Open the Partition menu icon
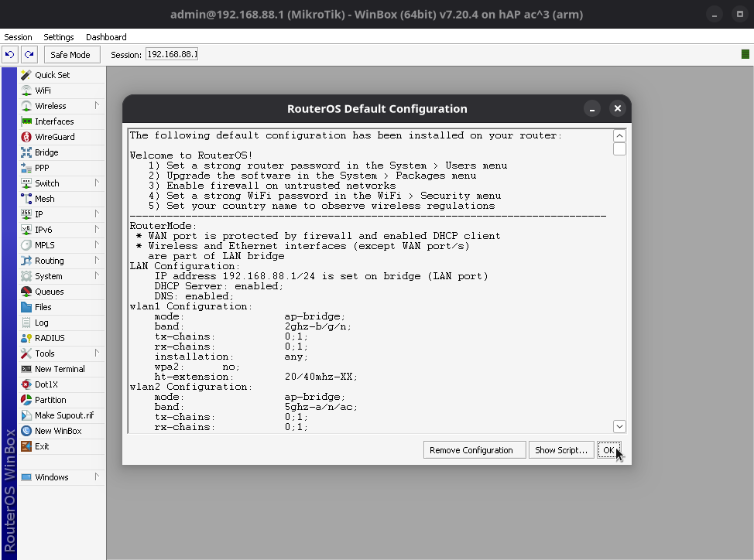 click(x=26, y=400)
